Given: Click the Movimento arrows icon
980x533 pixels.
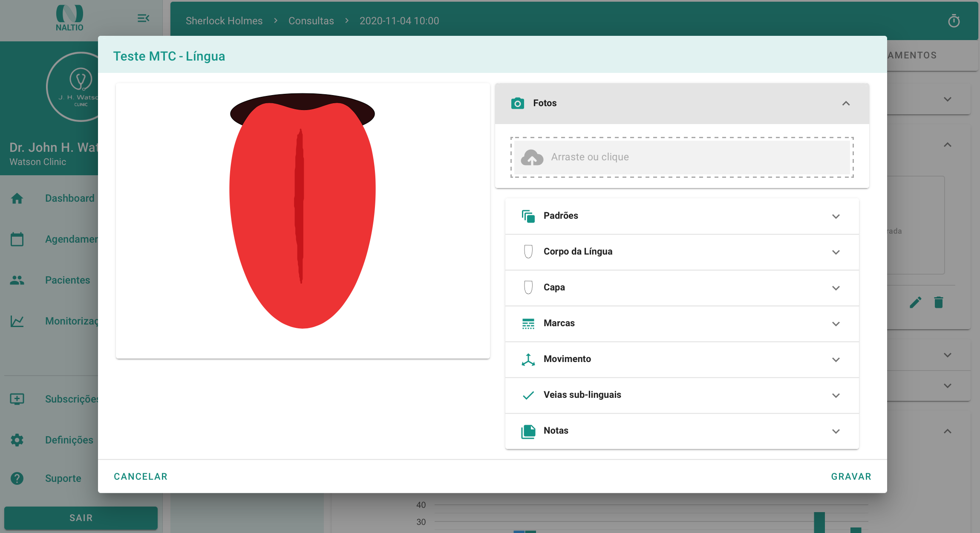Looking at the screenshot, I should [528, 359].
